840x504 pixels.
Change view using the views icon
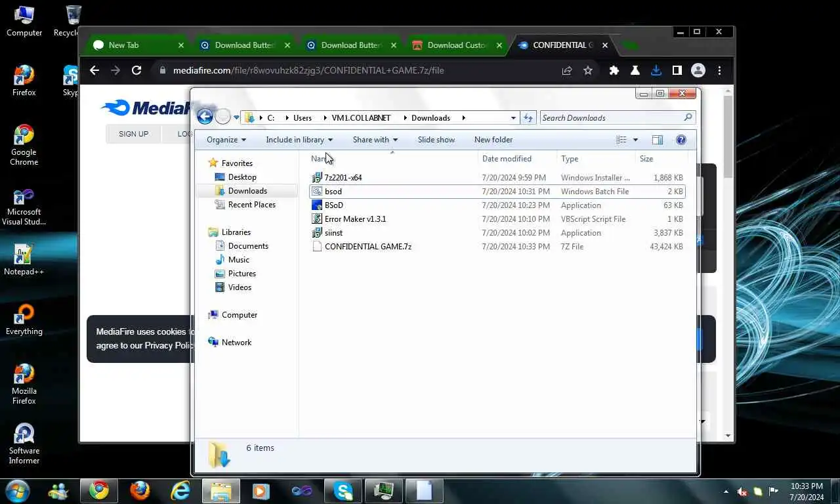[621, 140]
